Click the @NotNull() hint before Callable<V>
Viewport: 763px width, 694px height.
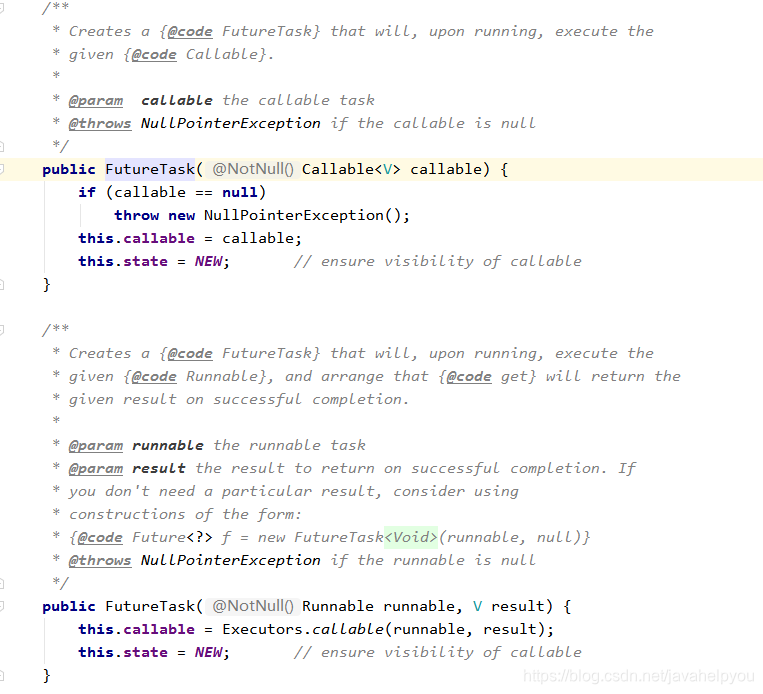[253, 169]
